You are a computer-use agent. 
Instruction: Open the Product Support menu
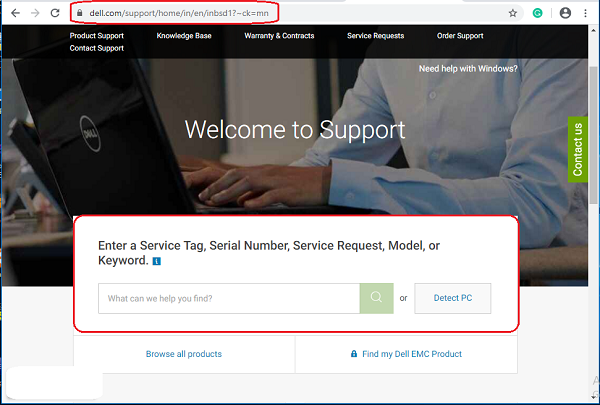coord(96,36)
